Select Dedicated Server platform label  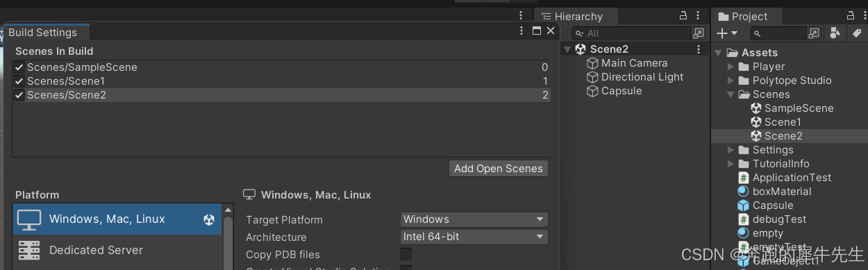point(96,250)
